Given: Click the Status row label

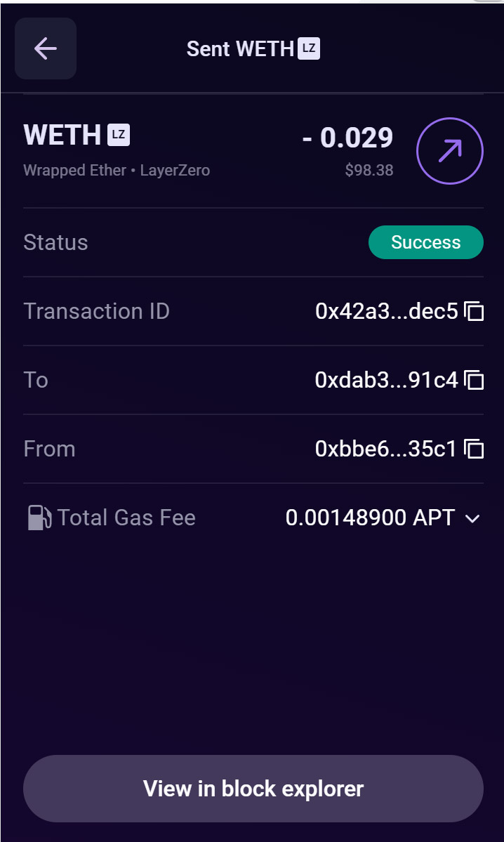Looking at the screenshot, I should [x=55, y=242].
